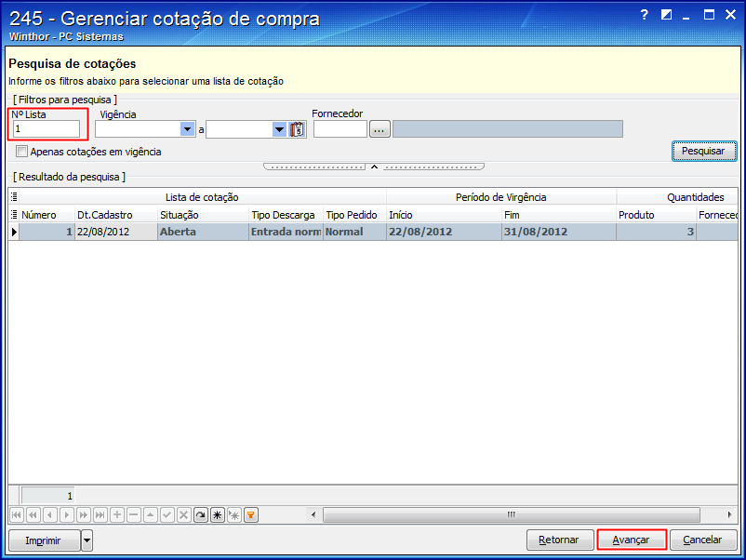Image resolution: width=746 pixels, height=560 pixels.
Task: Enable Apenas cotações em vigência checkbox
Action: [x=21, y=152]
